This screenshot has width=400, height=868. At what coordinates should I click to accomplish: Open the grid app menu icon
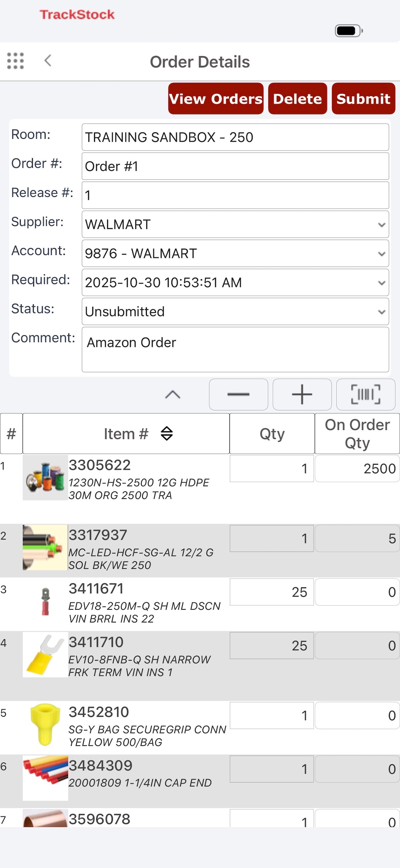point(16,61)
